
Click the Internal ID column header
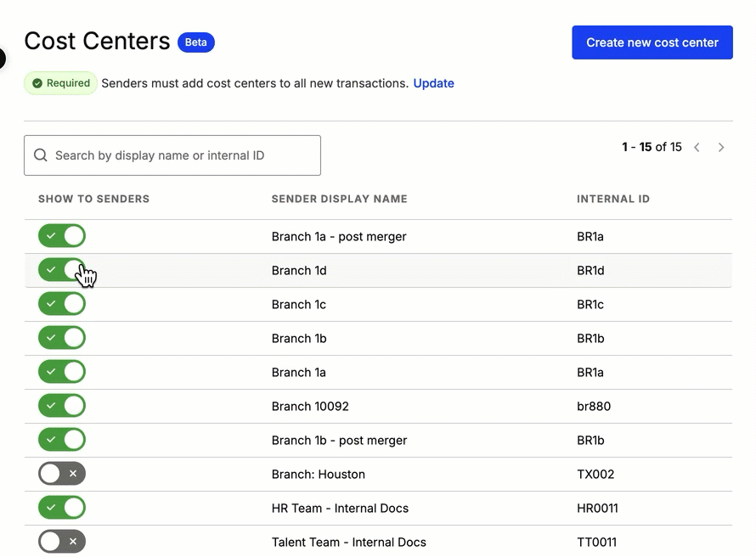point(613,199)
